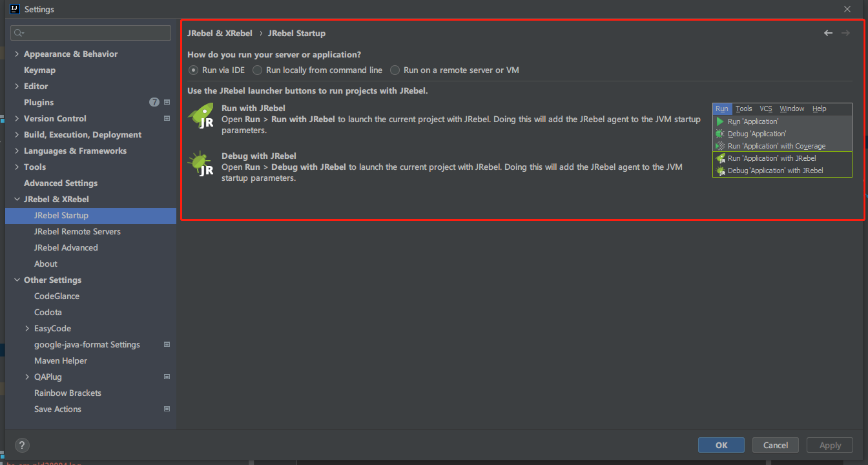This screenshot has width=868, height=465.
Task: Click the Run with JRebel rocket icon
Action: click(x=201, y=116)
